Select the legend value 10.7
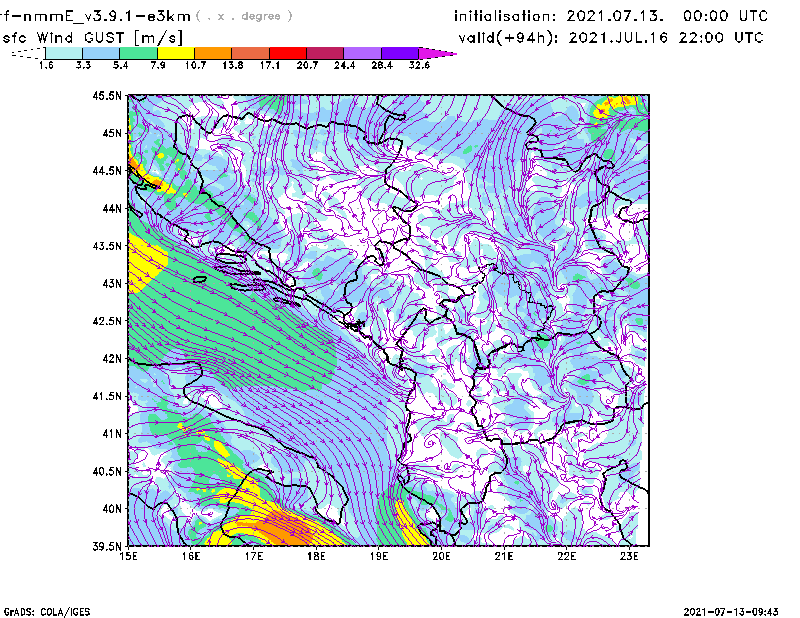The image size is (800, 618). coord(195,65)
